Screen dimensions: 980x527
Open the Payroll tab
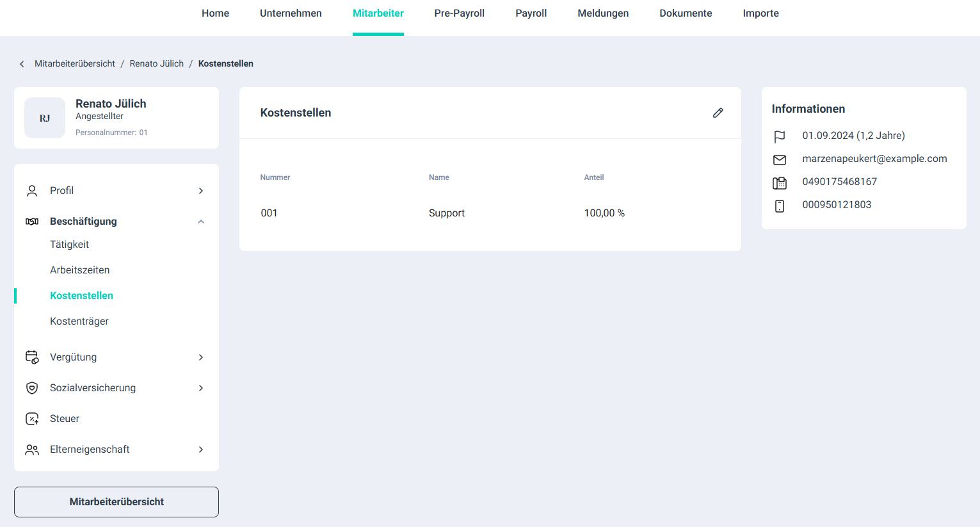pos(531,13)
